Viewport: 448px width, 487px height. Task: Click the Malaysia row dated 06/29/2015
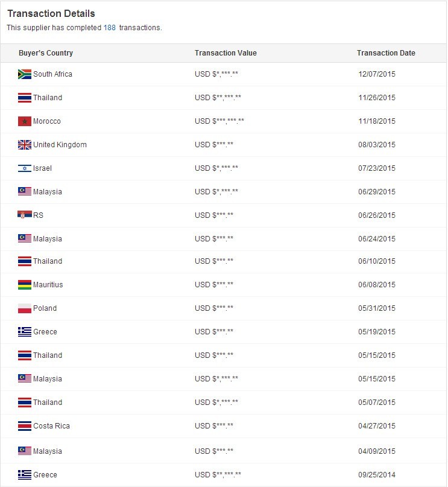tap(223, 192)
